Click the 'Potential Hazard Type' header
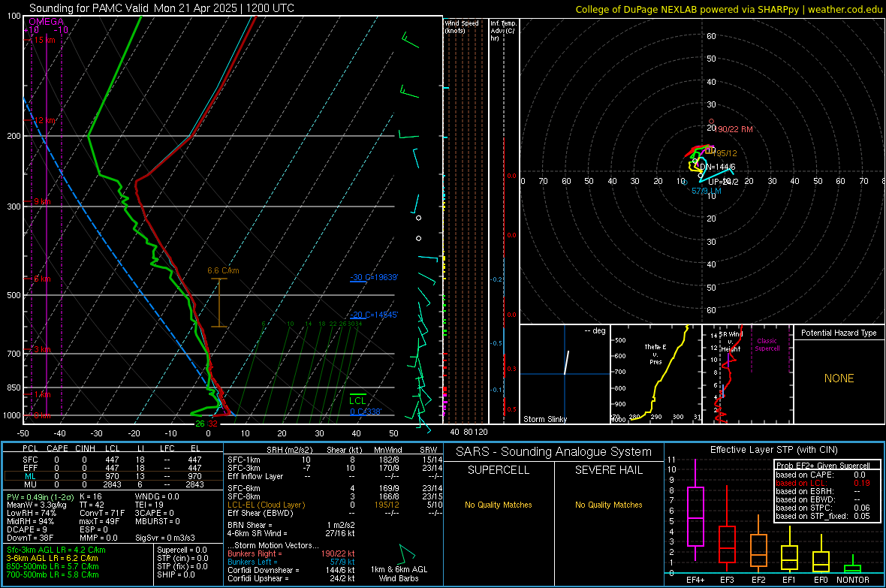Screen dimensions: 886x588 click(x=839, y=333)
